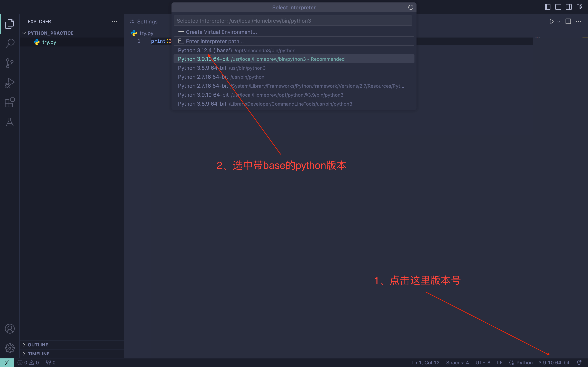This screenshot has width=588, height=367.
Task: Open Run and Debug view
Action: 10,83
